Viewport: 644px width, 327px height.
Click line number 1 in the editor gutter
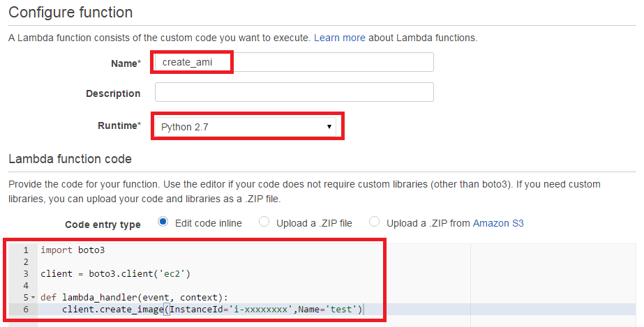[x=25, y=250]
